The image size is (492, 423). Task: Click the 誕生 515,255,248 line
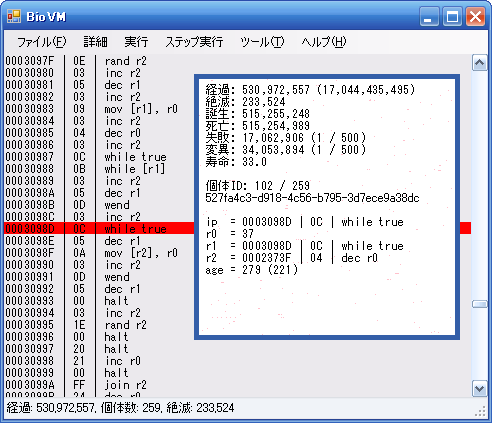(258, 114)
